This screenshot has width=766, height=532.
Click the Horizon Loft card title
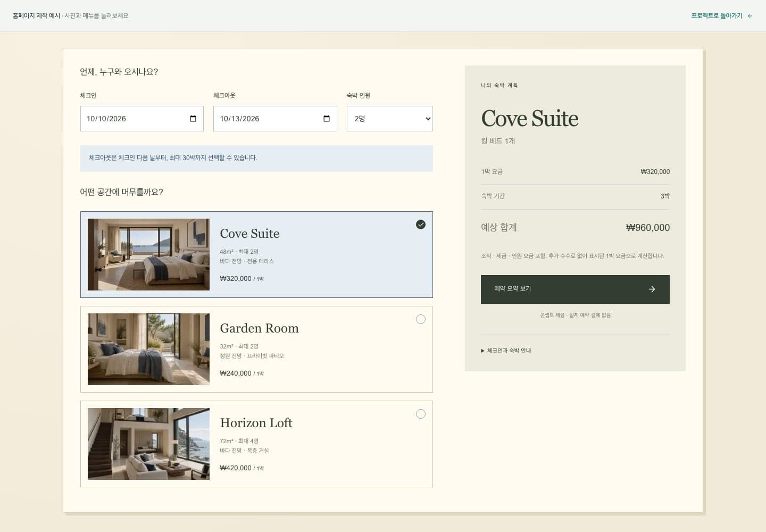pyautogui.click(x=256, y=423)
